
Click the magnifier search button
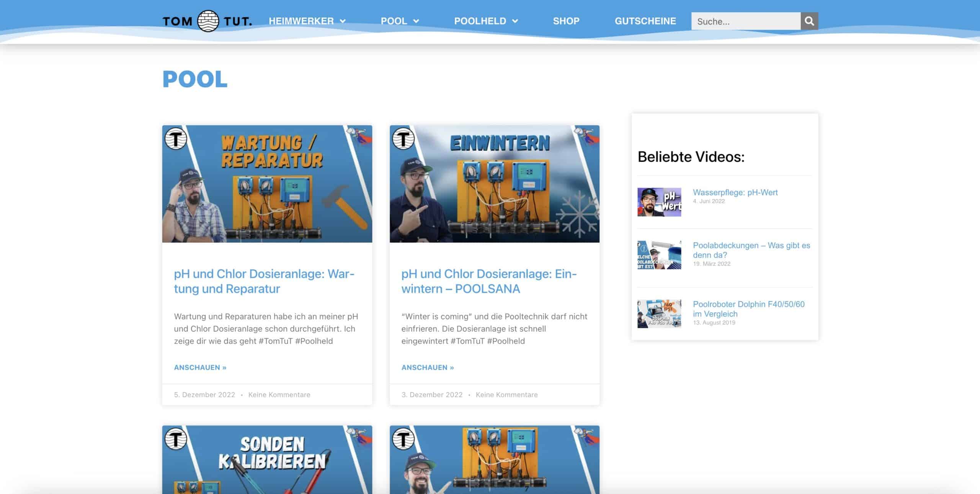coord(809,21)
